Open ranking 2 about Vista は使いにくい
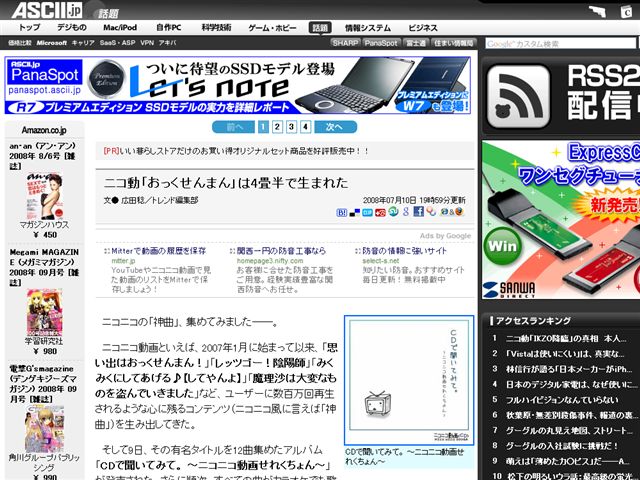Image resolution: width=640 pixels, height=480 pixels. click(x=565, y=354)
